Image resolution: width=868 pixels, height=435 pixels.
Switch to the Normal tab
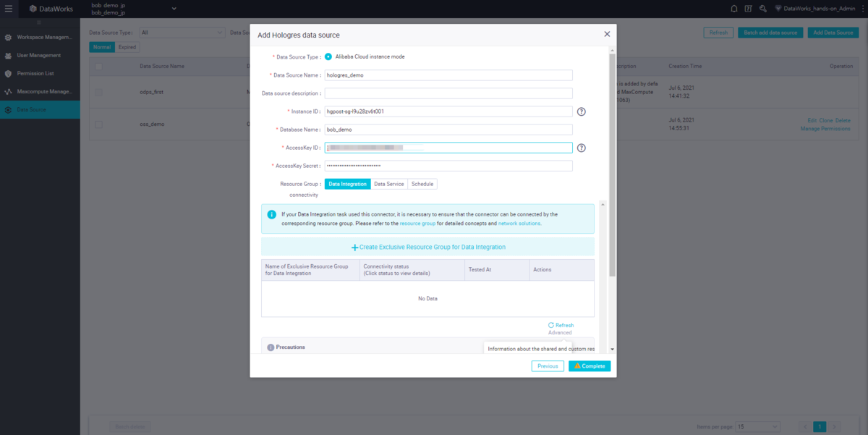pos(102,47)
